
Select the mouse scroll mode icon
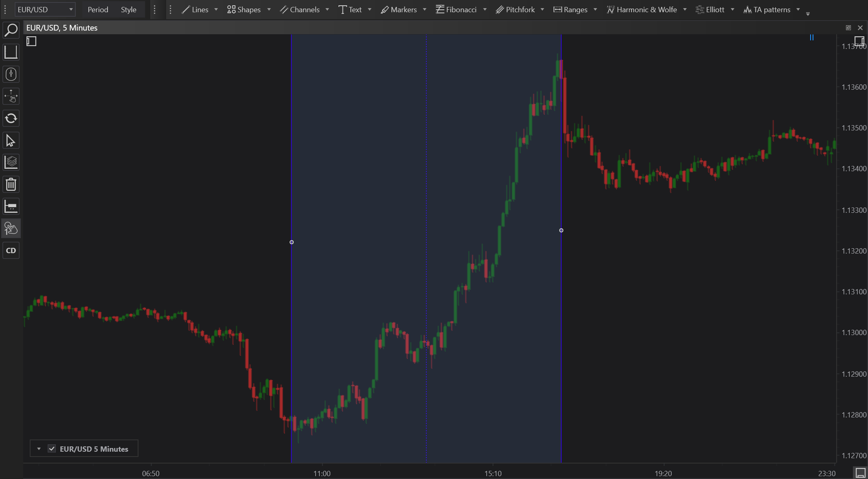[x=11, y=74]
